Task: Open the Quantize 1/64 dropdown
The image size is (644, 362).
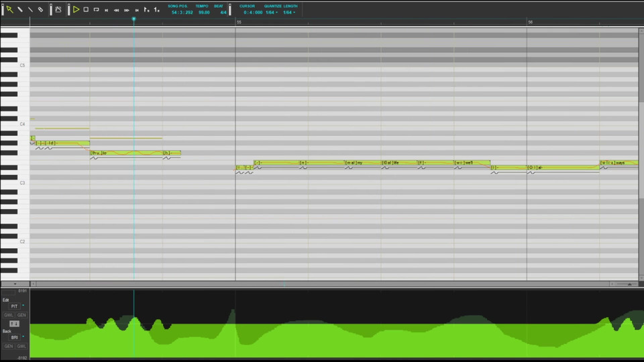Action: (x=272, y=12)
